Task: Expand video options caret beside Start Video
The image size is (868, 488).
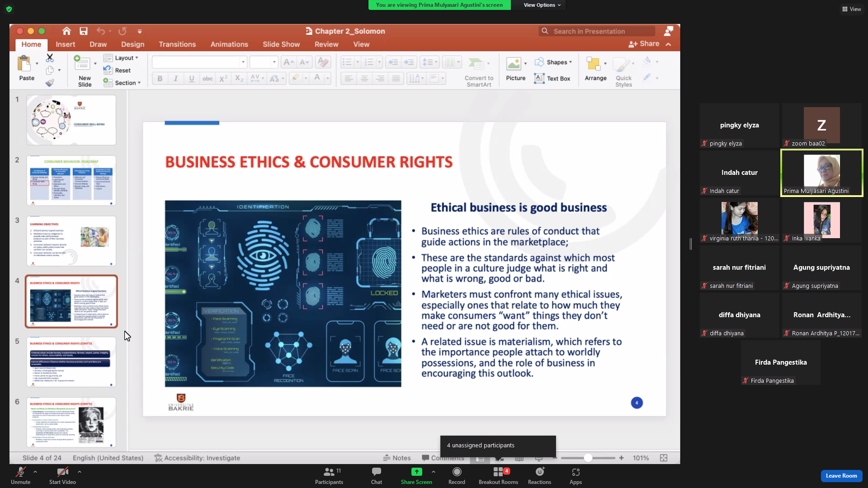Action: (x=80, y=472)
